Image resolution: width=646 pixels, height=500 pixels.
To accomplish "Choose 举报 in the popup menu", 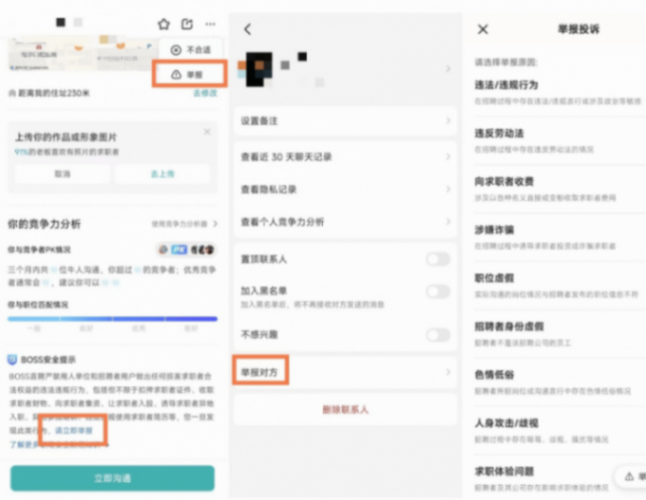I will coord(193,74).
